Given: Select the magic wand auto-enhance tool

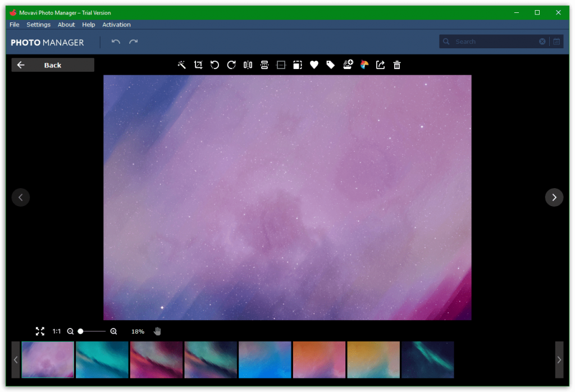Looking at the screenshot, I should pos(181,65).
